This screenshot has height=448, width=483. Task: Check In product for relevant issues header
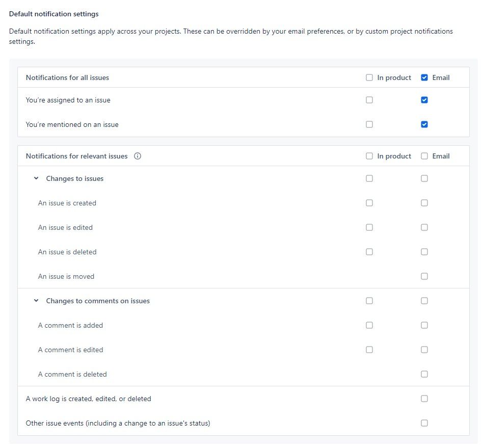[369, 156]
